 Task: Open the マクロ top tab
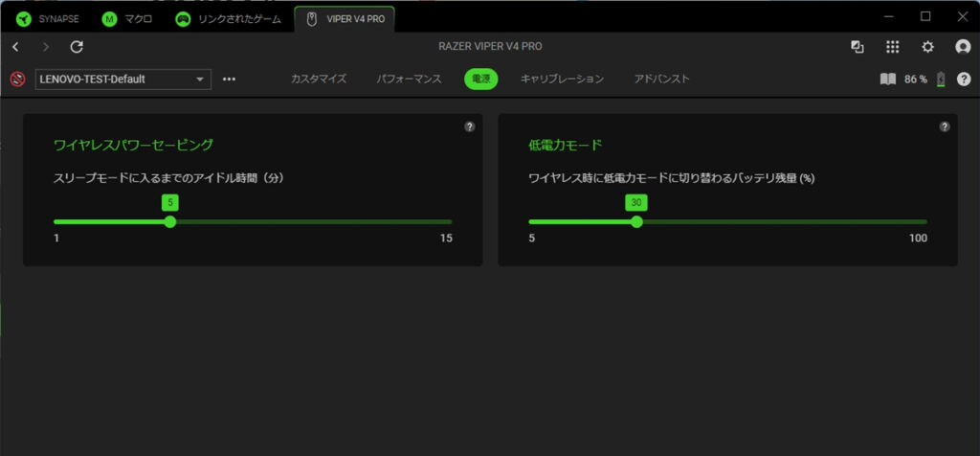[x=128, y=18]
